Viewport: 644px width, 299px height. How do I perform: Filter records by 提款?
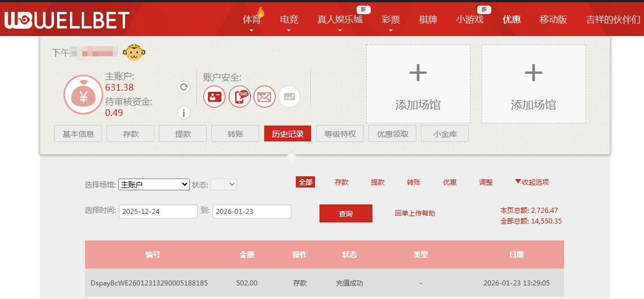click(377, 182)
